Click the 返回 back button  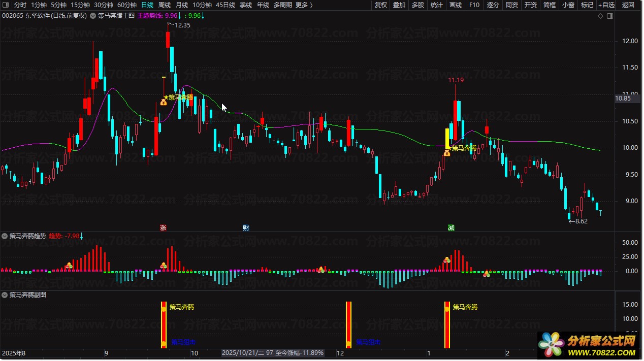point(629,5)
